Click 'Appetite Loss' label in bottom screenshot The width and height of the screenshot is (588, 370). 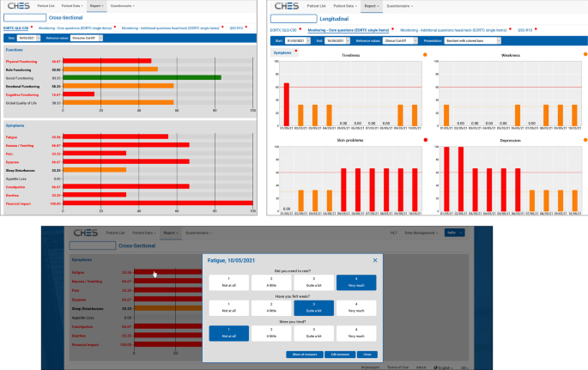[83, 318]
